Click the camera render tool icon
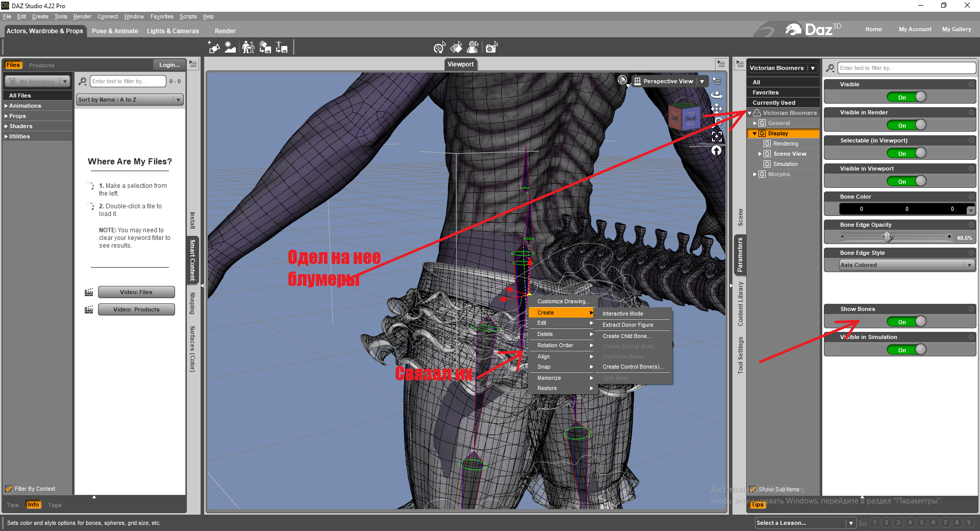Screen dimensions: 980x531 (x=492, y=47)
